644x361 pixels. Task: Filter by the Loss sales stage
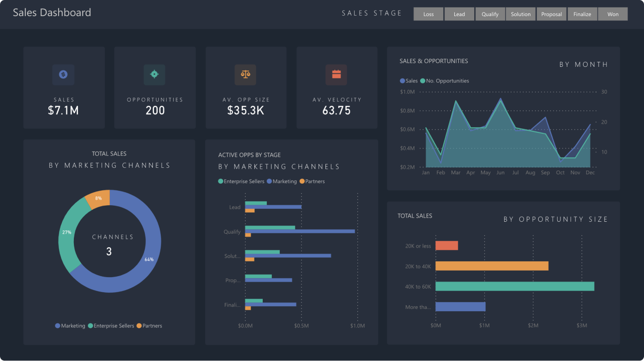[428, 14]
